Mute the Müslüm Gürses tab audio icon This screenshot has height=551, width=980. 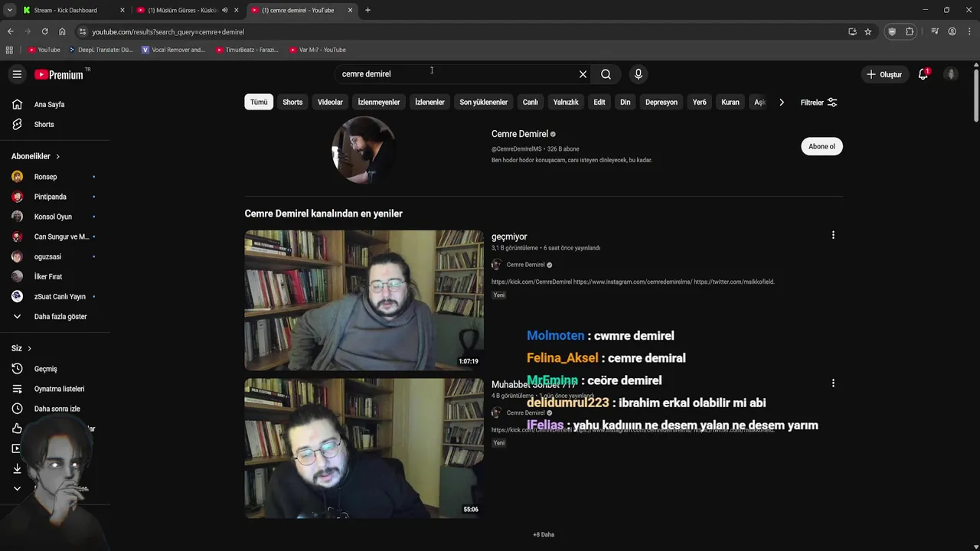(x=224, y=10)
